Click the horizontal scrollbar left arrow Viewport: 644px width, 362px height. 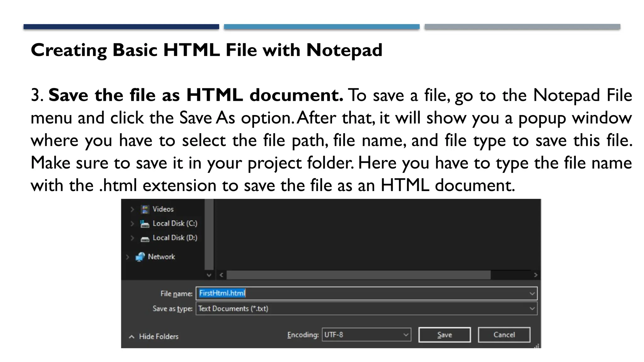point(221,275)
